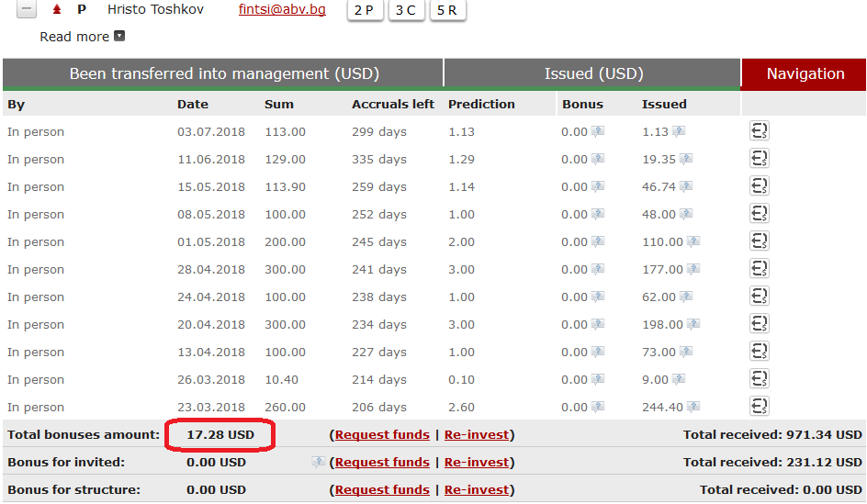The image size is (867, 504).
Task: Click the Bonus help icon in the 01.05.2018 row
Action: [x=598, y=241]
